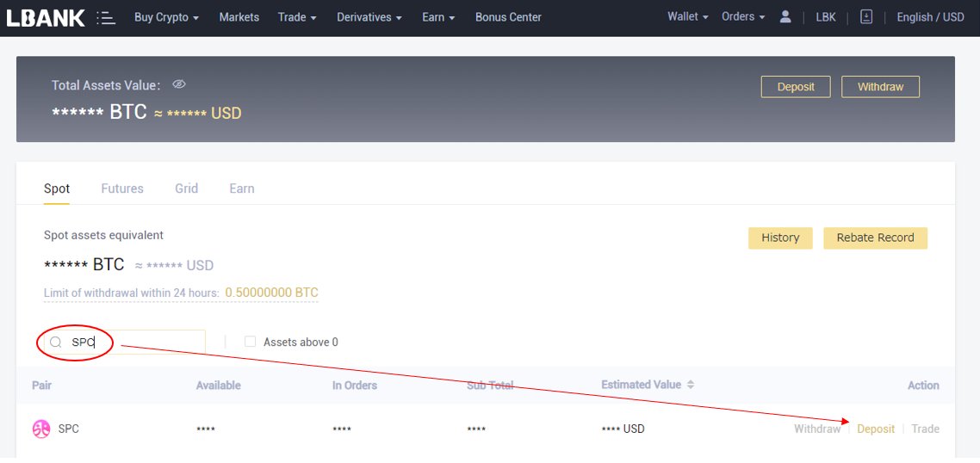This screenshot has width=980, height=463.
Task: Enable the Assets above 0 checkbox
Action: [250, 341]
